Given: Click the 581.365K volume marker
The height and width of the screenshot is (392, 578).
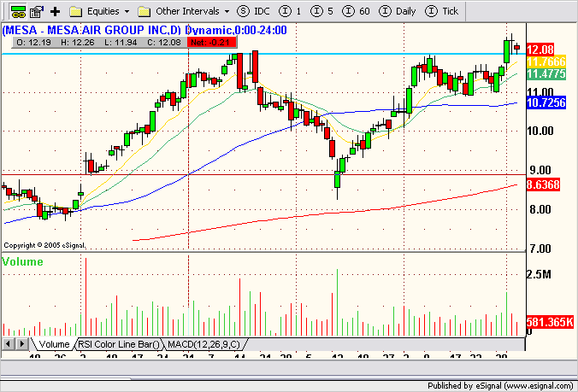Looking at the screenshot, I should tap(550, 322).
